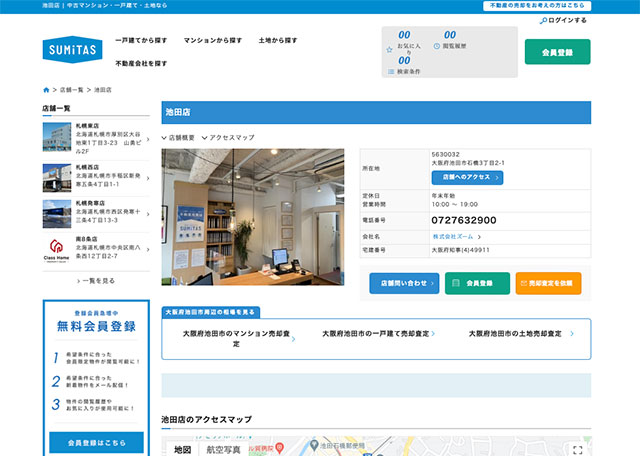
Task: Jump to 店舗概要 section anchor
Action: pyautogui.click(x=178, y=138)
